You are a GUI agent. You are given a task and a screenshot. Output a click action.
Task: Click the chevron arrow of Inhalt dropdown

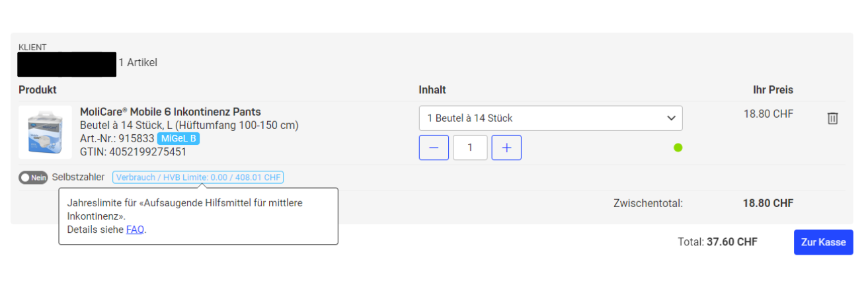tap(672, 118)
